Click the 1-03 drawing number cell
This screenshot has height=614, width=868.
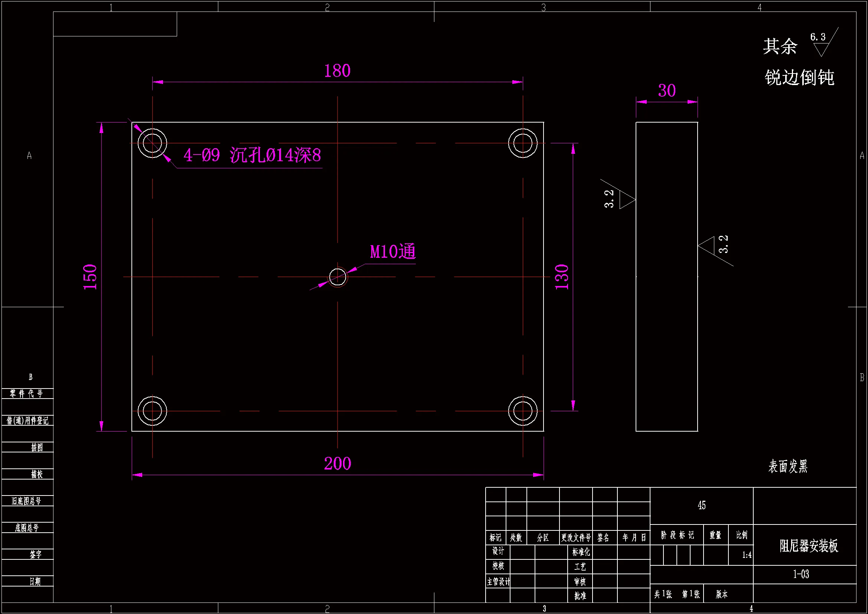[801, 574]
